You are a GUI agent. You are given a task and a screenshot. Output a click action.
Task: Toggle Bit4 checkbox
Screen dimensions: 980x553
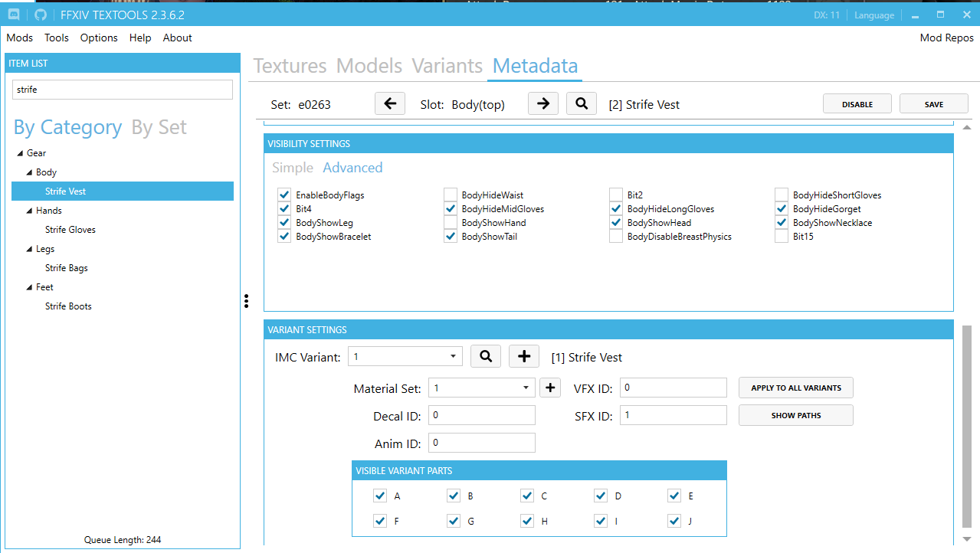284,209
